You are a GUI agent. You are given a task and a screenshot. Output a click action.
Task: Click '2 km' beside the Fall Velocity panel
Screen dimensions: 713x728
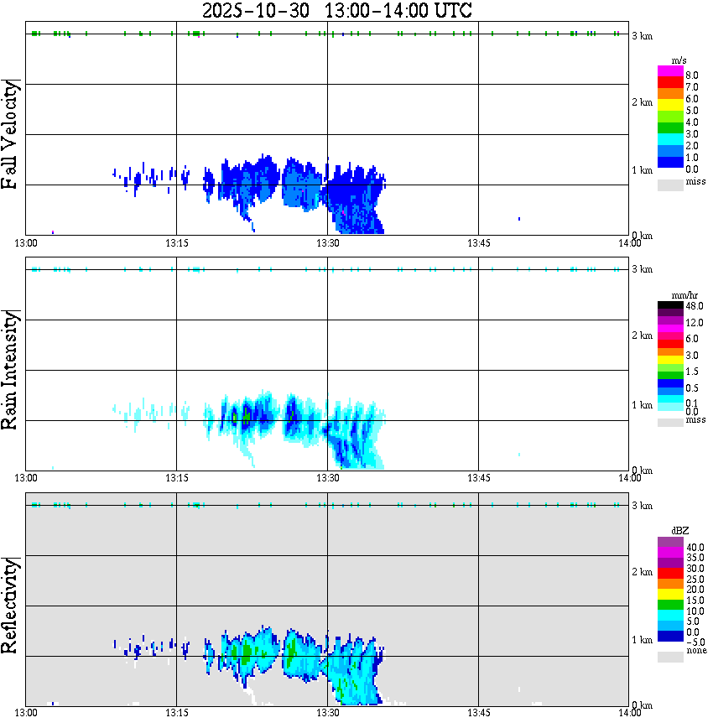tap(642, 102)
